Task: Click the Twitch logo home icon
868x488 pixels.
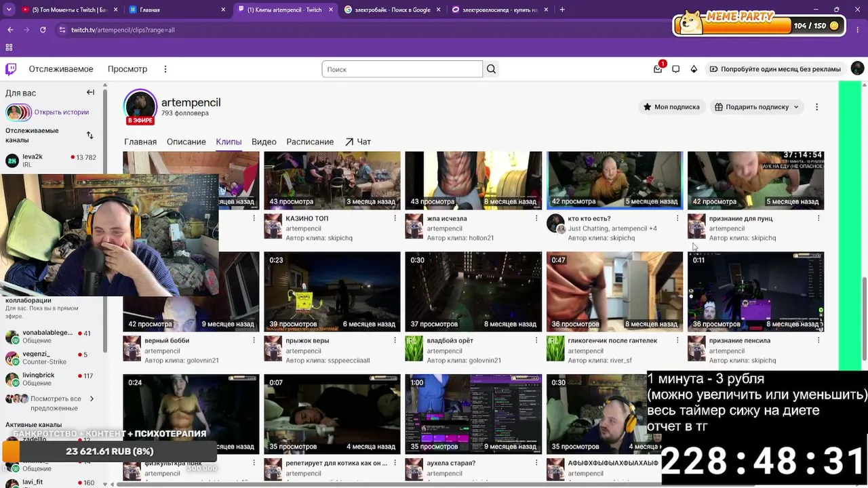Action: [11, 69]
